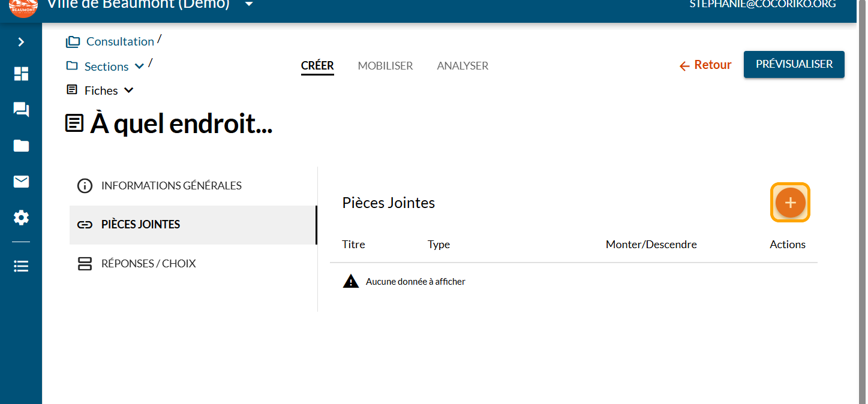Expand the sidebar with chevron arrow

click(x=21, y=42)
